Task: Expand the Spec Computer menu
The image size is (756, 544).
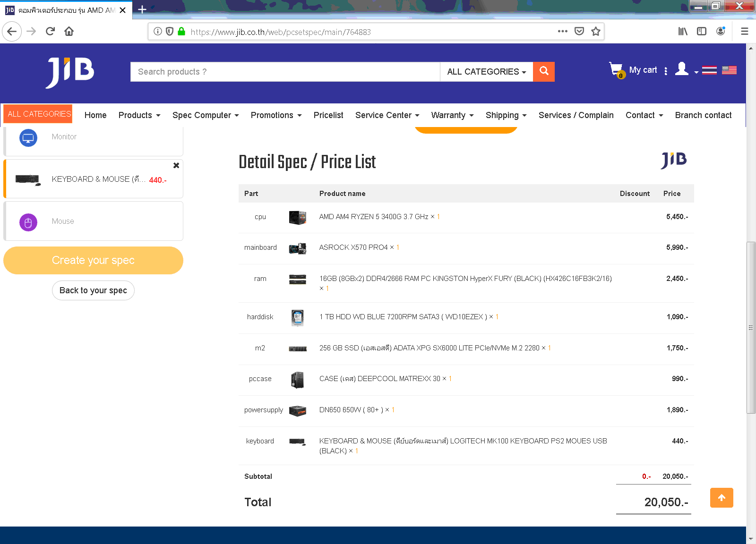Action: click(x=206, y=115)
